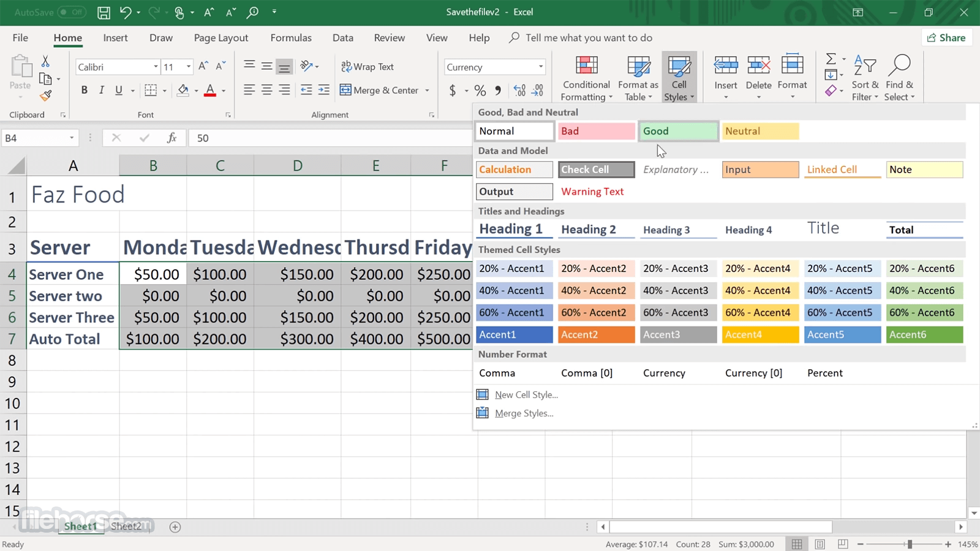
Task: Expand Merge & Center dropdown arrow
Action: [427, 91]
